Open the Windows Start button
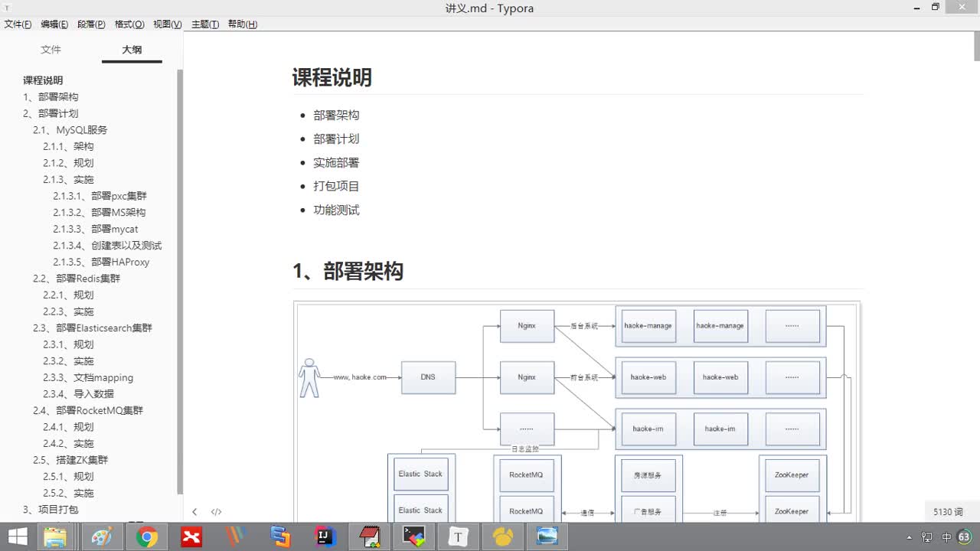Viewport: 980px width, 551px height. [x=18, y=537]
